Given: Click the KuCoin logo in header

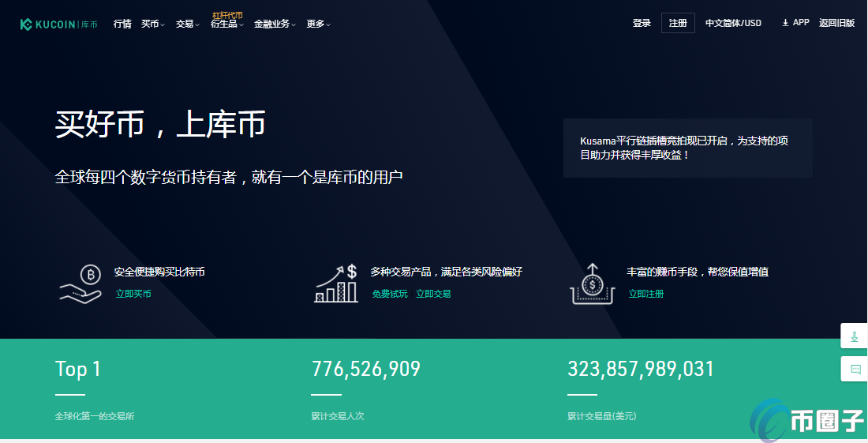Looking at the screenshot, I should 58,24.
